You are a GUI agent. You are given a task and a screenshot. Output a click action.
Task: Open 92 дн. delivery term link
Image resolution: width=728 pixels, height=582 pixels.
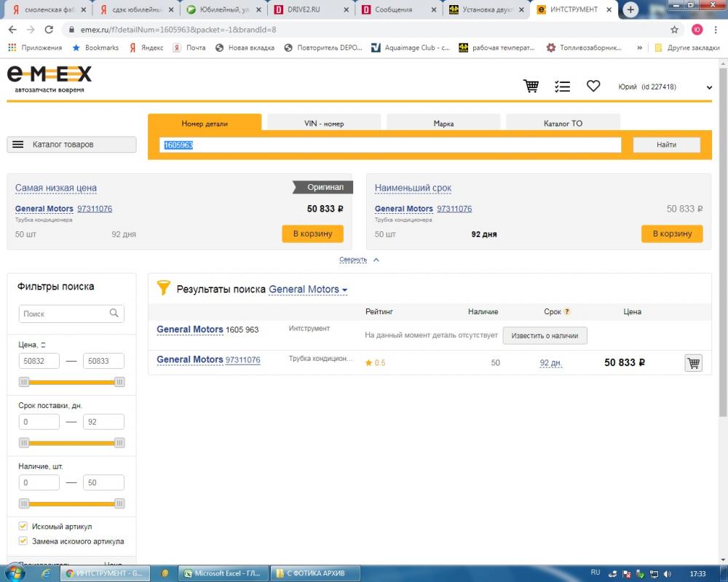pos(550,363)
